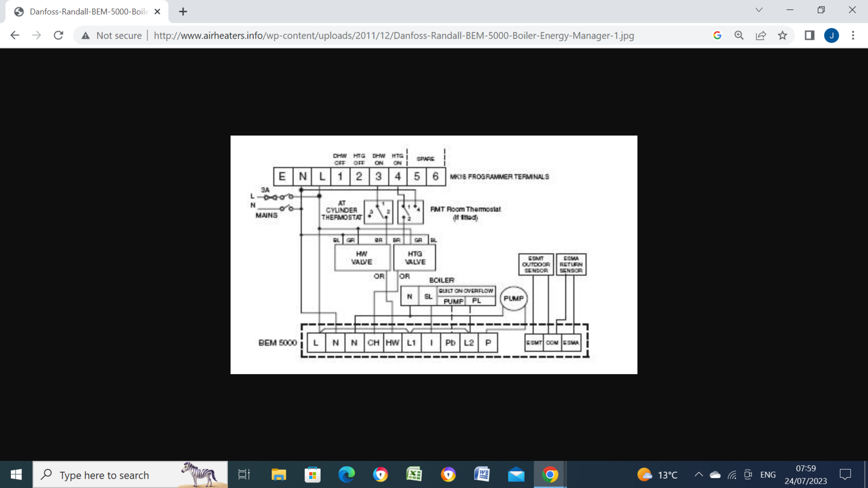Screen dimensions: 868x488
Task: Close the Danfoss-Randall-BEM-5000 tab
Action: pyautogui.click(x=157, y=11)
